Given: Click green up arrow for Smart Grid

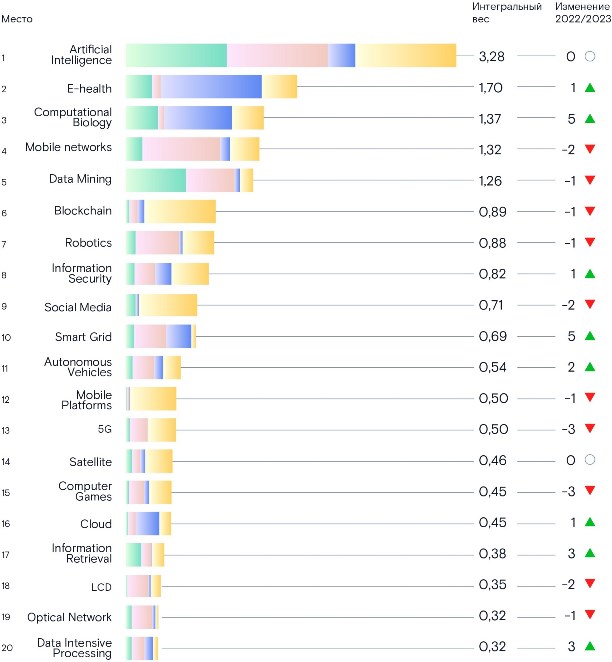Looking at the screenshot, I should (x=590, y=336).
